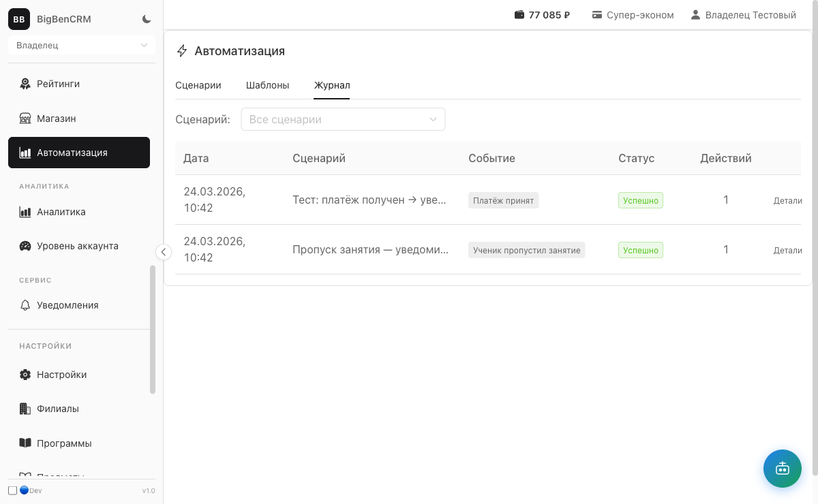This screenshot has height=504, width=818.
Task: Toggle dark mode moon icon
Action: tap(147, 19)
